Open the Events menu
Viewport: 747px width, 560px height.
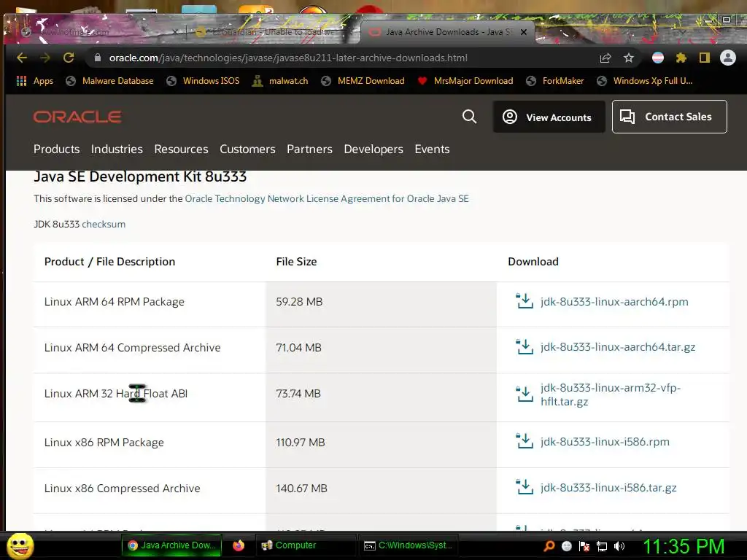pos(432,149)
